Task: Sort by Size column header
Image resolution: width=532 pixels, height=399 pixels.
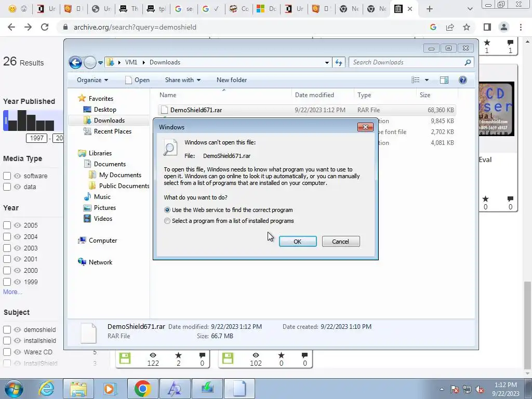Action: point(437,95)
